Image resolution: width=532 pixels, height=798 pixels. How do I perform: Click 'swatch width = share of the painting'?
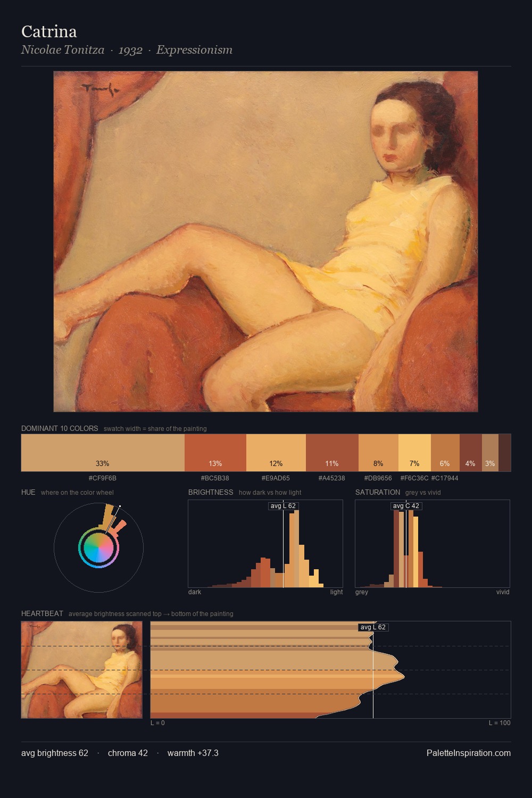(x=155, y=428)
